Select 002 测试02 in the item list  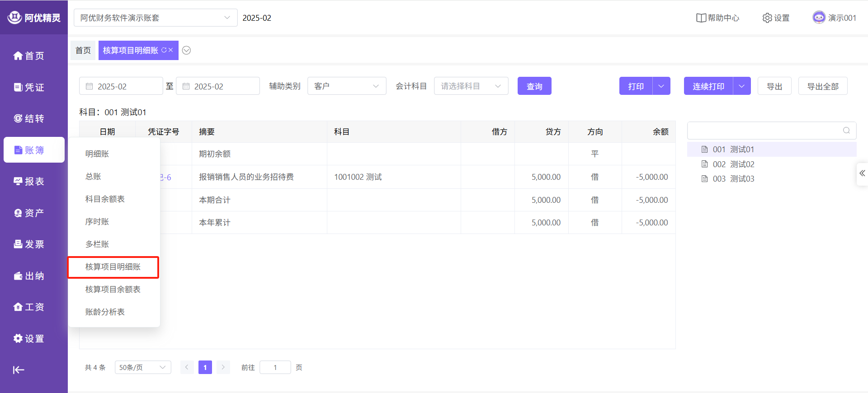pyautogui.click(x=733, y=164)
